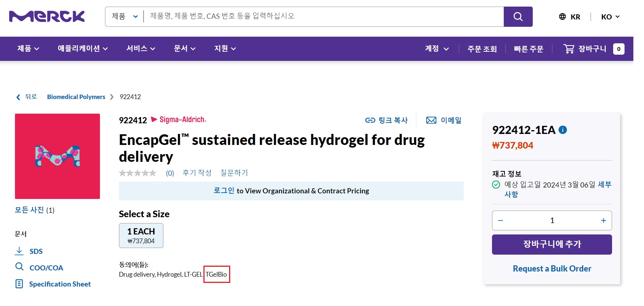Image resolution: width=644 pixels, height=306 pixels.
Task: Click the back chevron 뒤로
Action: click(26, 97)
